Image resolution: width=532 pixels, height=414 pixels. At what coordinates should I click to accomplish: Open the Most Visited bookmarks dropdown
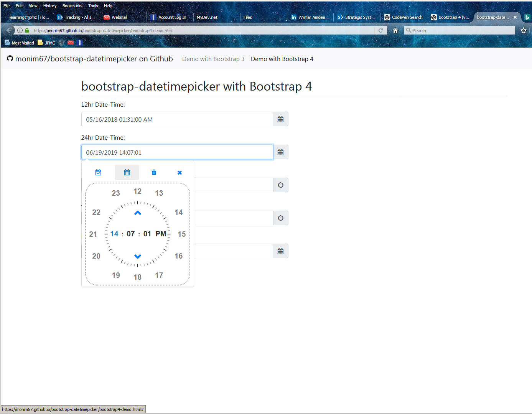pyautogui.click(x=19, y=43)
